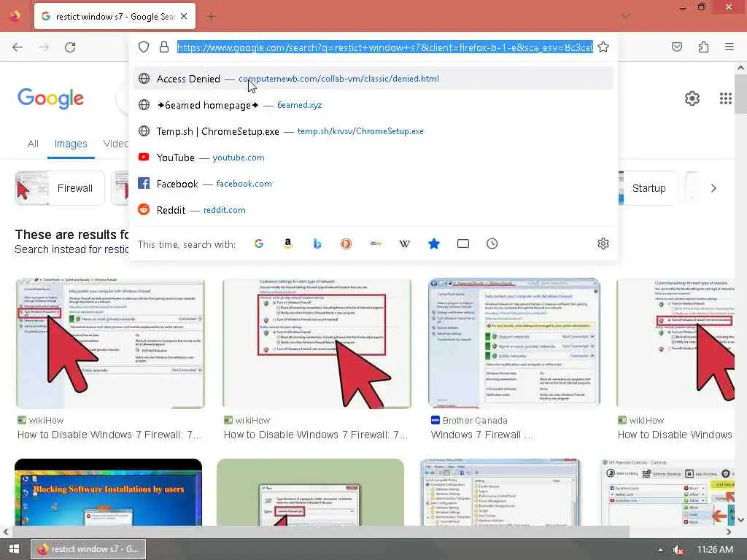
Task: Click the horizontal scrollbar right arrow
Action: click(x=729, y=532)
